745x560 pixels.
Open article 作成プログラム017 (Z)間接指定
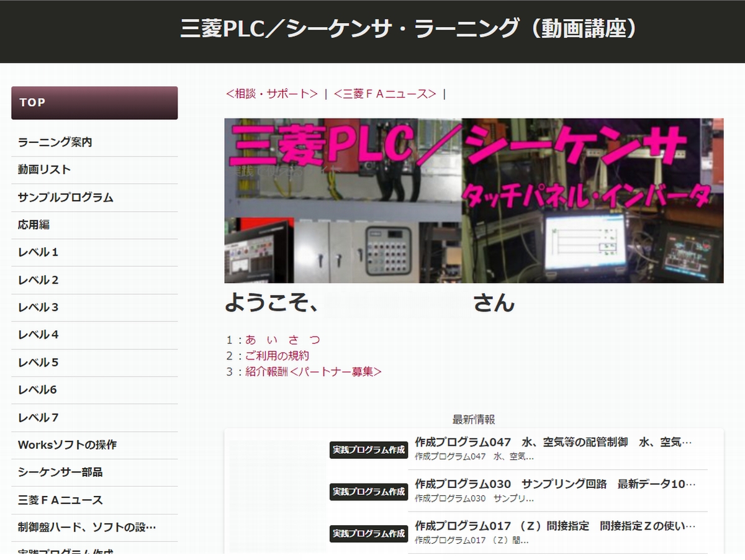tap(555, 526)
